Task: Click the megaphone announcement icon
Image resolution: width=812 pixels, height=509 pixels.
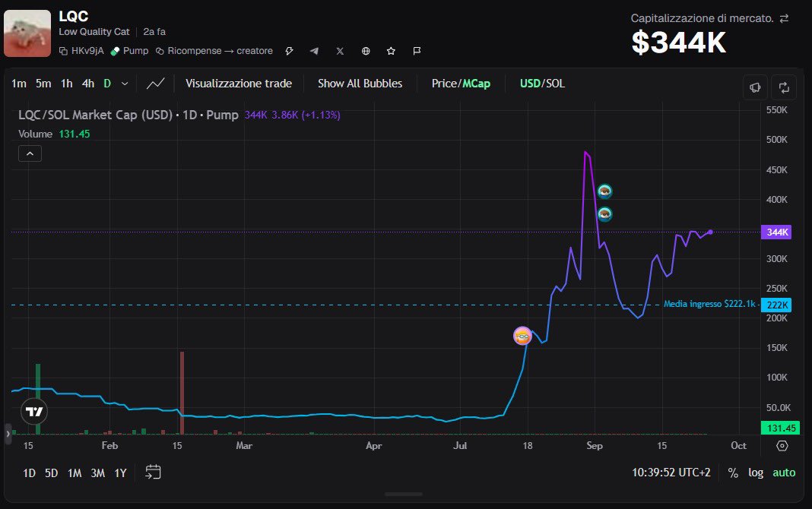Action: pyautogui.click(x=755, y=87)
